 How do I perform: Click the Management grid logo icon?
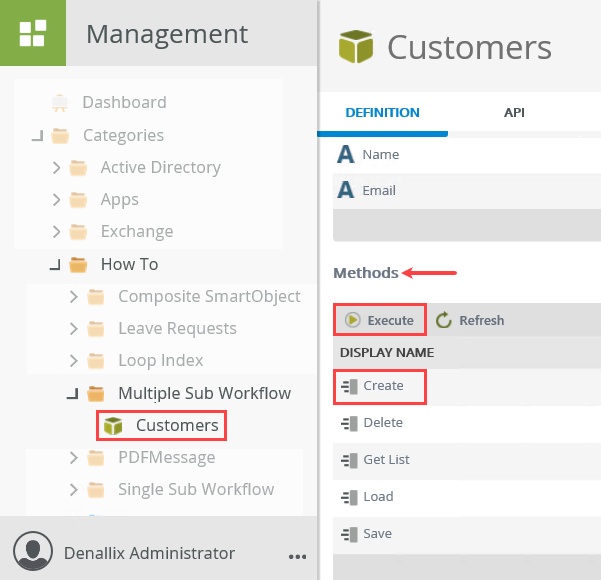click(33, 33)
